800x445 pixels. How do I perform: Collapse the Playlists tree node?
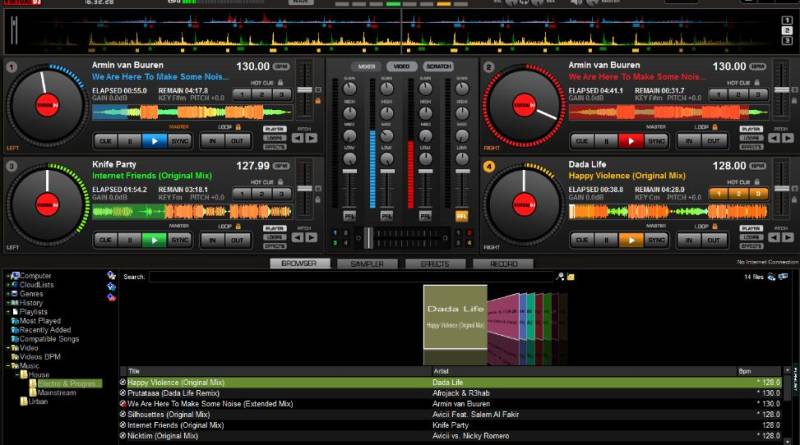tap(8, 312)
